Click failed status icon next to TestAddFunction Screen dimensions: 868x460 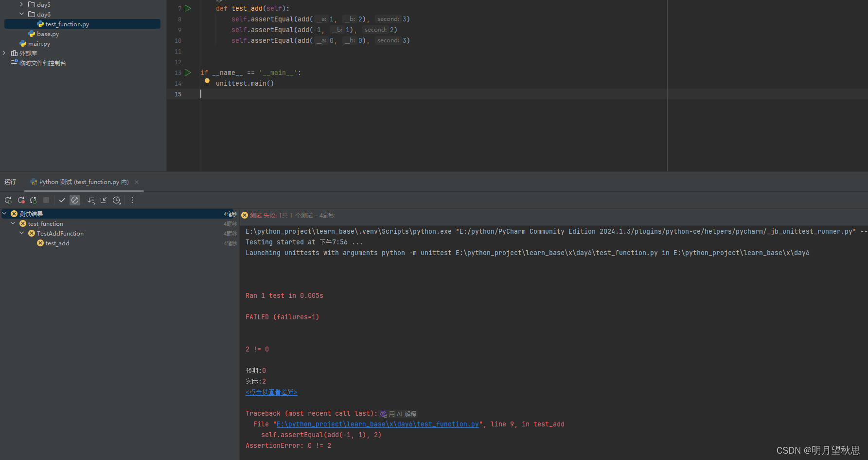(x=32, y=233)
